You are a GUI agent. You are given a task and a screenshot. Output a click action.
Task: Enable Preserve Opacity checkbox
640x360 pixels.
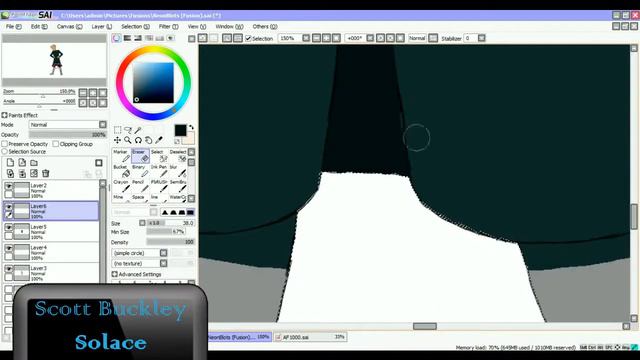click(5, 144)
